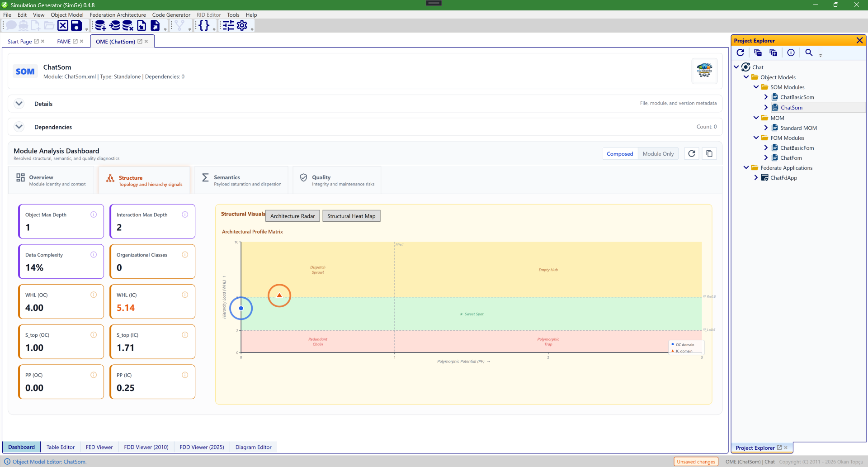This screenshot has width=868, height=467.
Task: Show the Structural Heat Map visual
Action: pos(351,216)
